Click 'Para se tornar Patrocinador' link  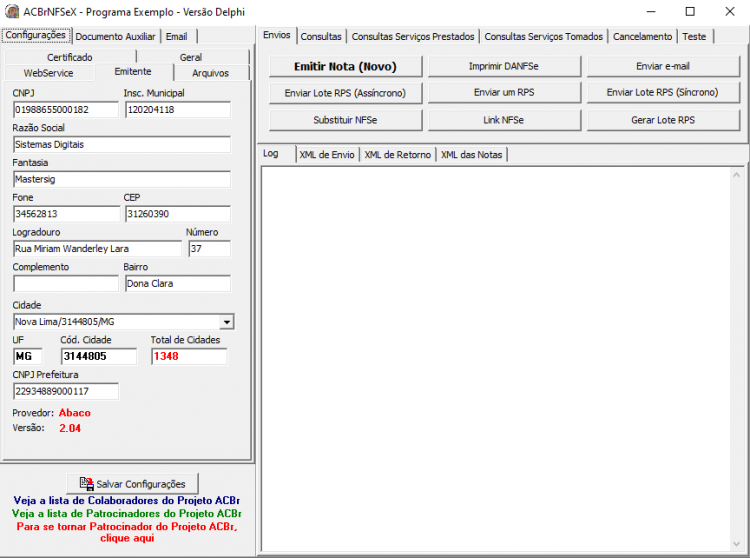[x=127, y=532]
